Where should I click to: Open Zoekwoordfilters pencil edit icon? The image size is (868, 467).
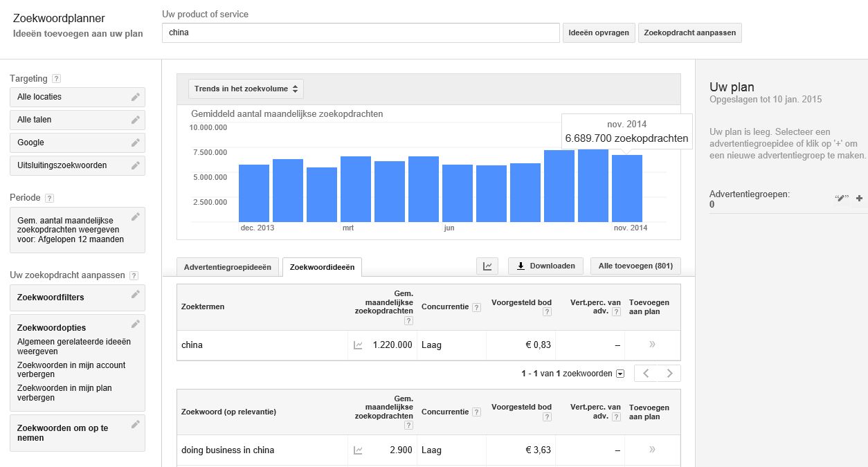tap(136, 294)
